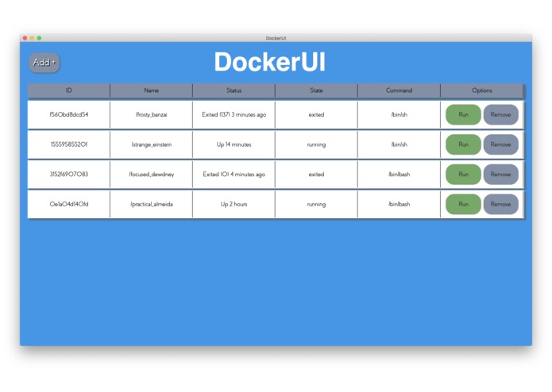Select the /strange_einstein name cell
Image resolution: width=552 pixels, height=392 pixels.
pyautogui.click(x=152, y=144)
